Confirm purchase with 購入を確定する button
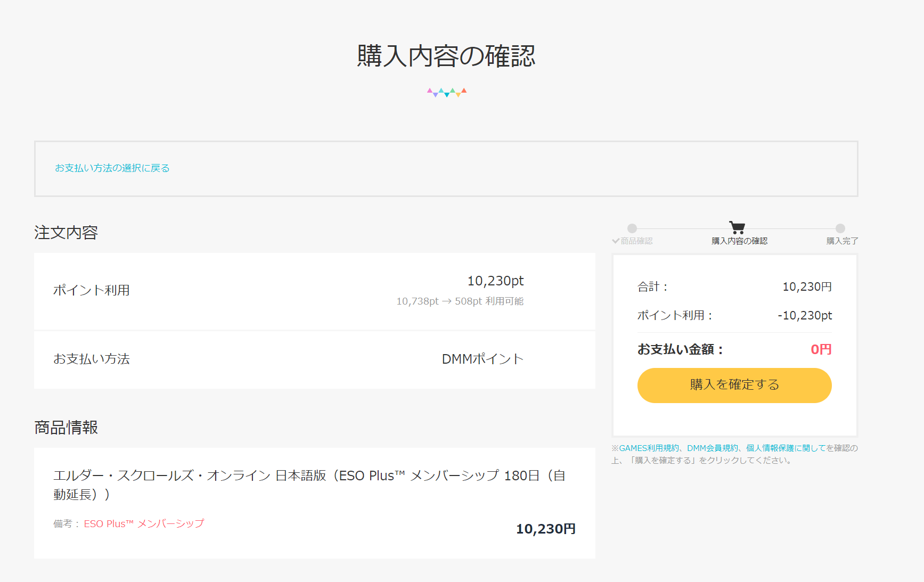 (734, 385)
